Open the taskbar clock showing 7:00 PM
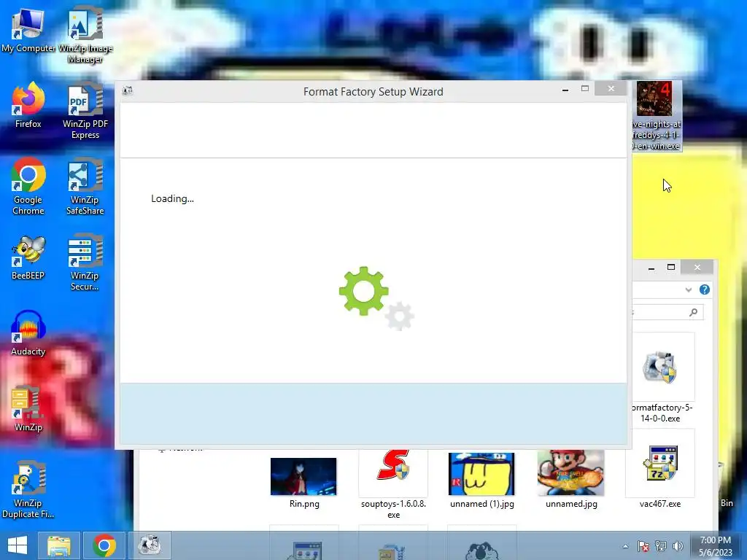Screen dimensions: 747x560 [x=716, y=546]
